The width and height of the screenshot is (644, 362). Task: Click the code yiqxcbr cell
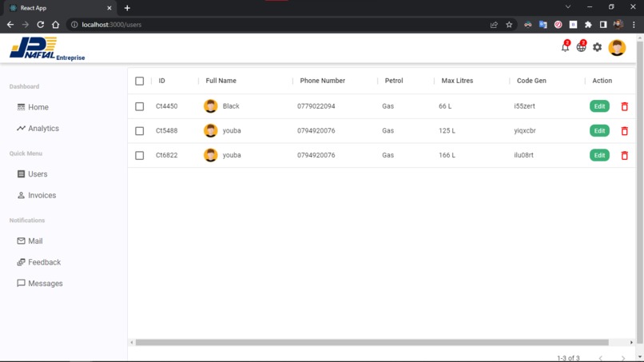525,131
